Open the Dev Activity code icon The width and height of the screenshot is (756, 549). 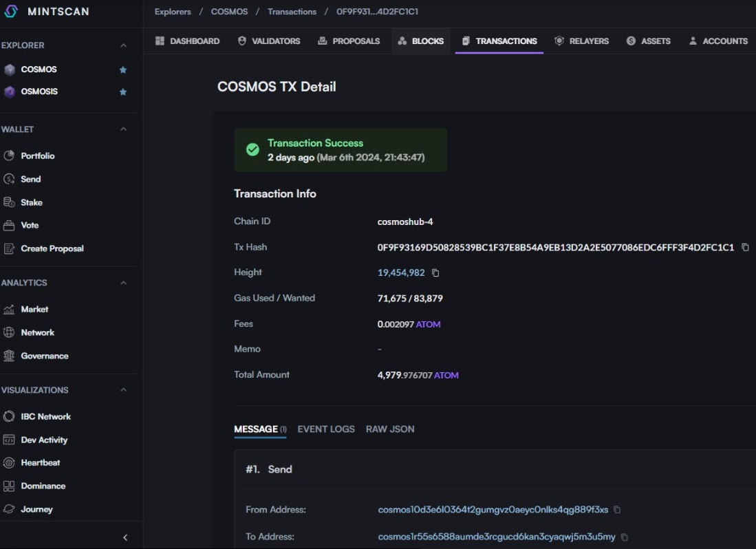tap(9, 440)
